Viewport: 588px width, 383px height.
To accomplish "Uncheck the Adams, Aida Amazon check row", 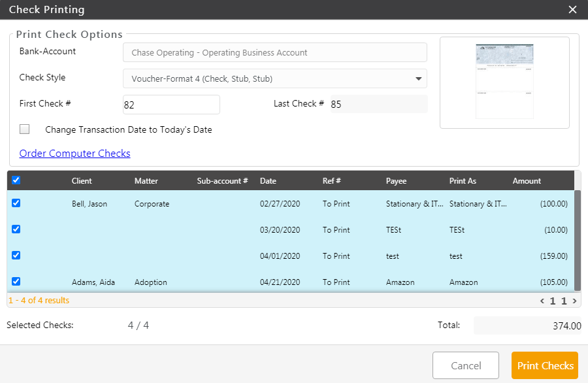I will click(x=16, y=282).
